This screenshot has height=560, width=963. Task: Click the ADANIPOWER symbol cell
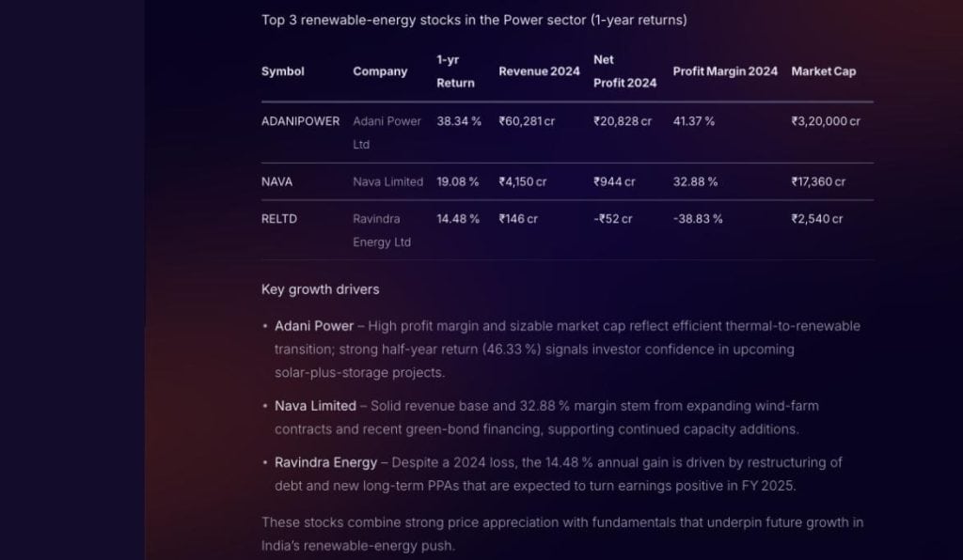pos(300,121)
